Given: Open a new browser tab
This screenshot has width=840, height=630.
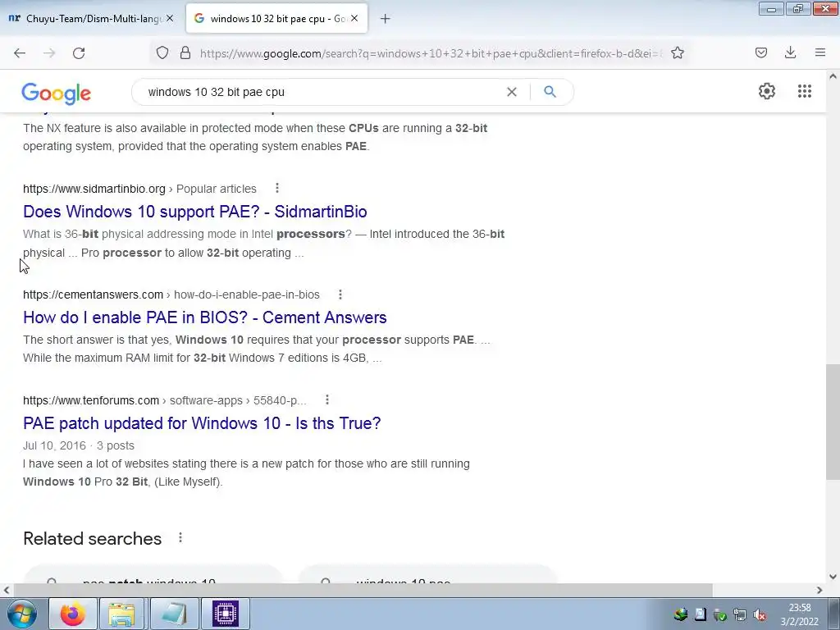Looking at the screenshot, I should [x=385, y=19].
